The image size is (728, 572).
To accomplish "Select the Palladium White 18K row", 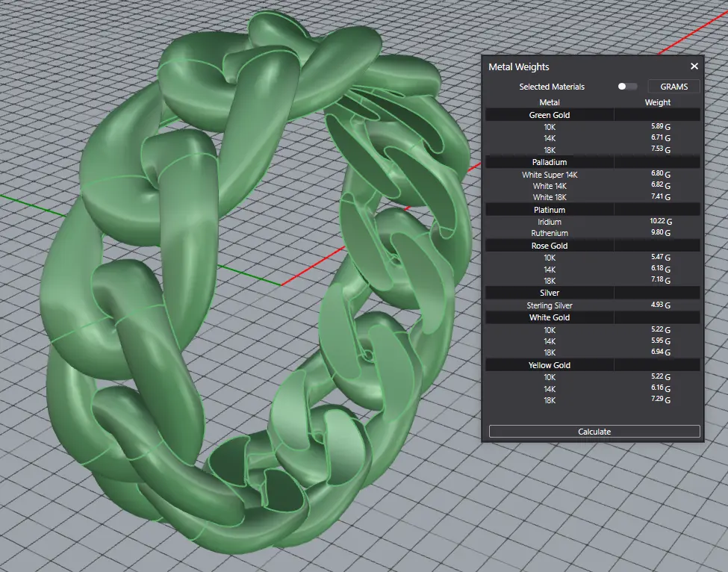I will pyautogui.click(x=550, y=197).
